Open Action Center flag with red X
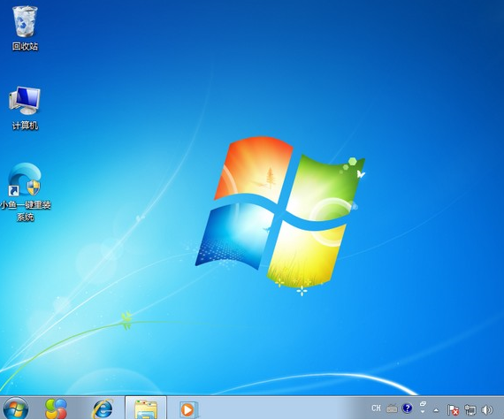Image resolution: width=504 pixels, height=420 pixels. pyautogui.click(x=453, y=409)
